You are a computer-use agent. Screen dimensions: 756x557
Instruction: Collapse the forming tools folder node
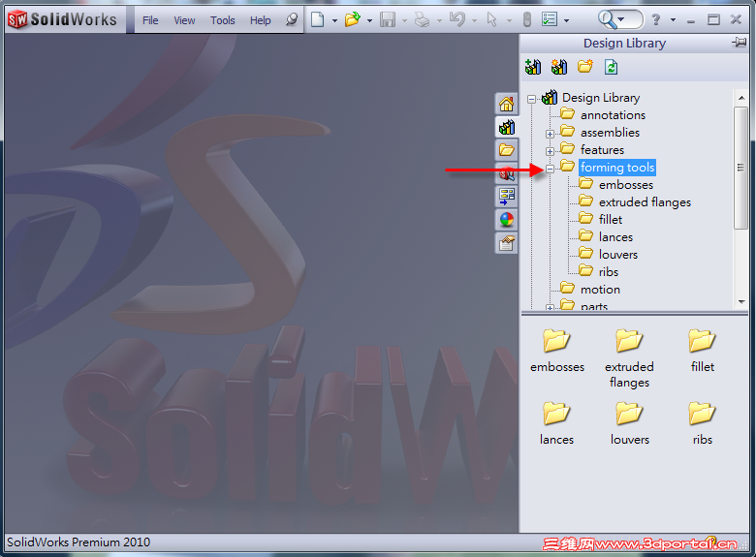pos(550,169)
